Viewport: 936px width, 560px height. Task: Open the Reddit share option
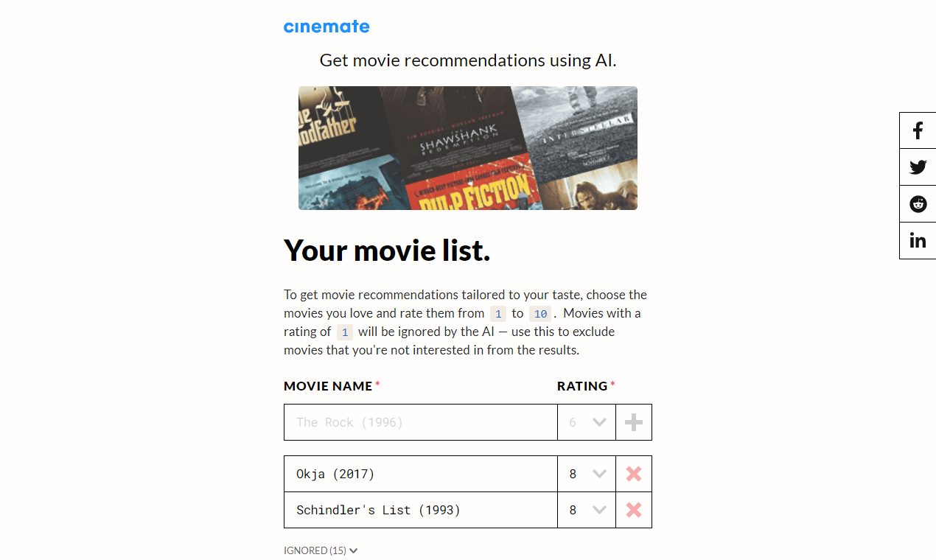917,203
